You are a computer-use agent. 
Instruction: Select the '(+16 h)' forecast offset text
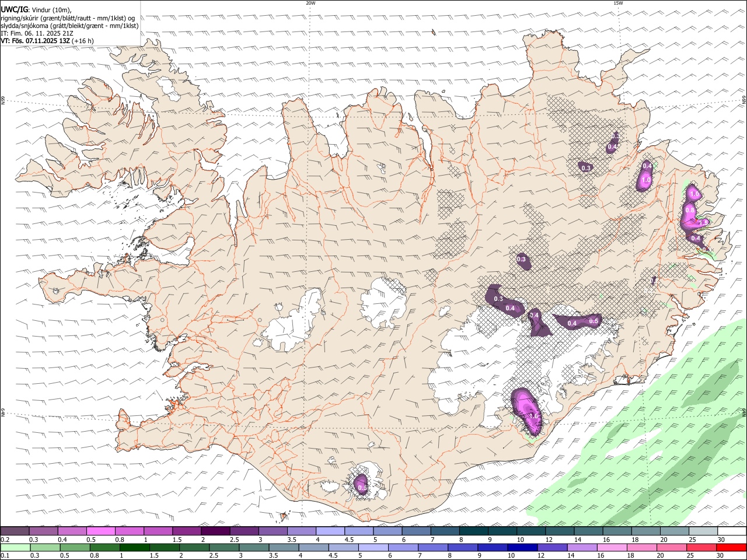click(83, 41)
